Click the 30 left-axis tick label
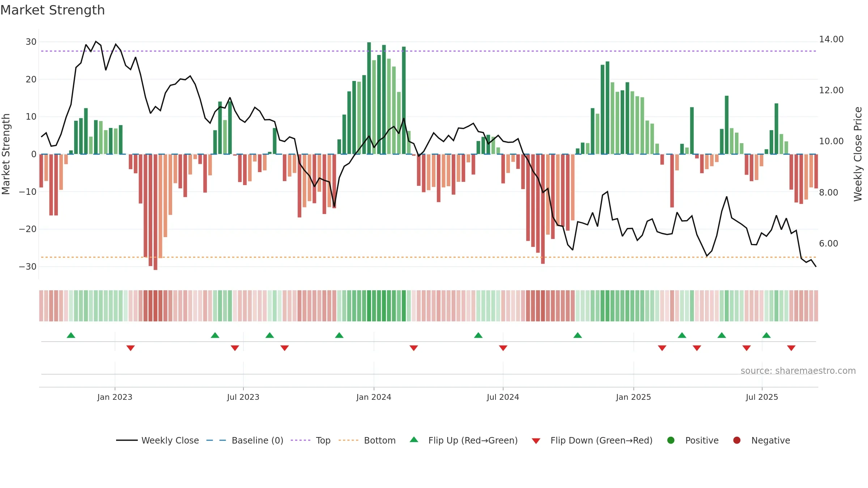This screenshot has width=868, height=488. point(31,42)
